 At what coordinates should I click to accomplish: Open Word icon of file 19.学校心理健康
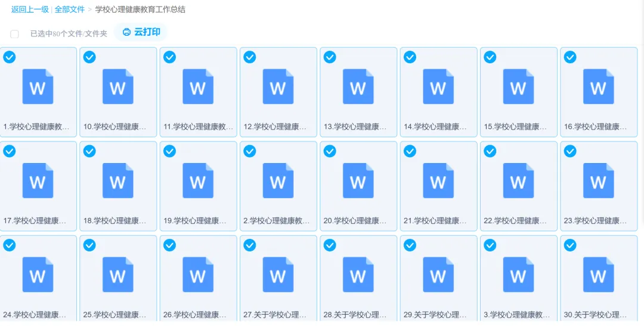(x=198, y=180)
